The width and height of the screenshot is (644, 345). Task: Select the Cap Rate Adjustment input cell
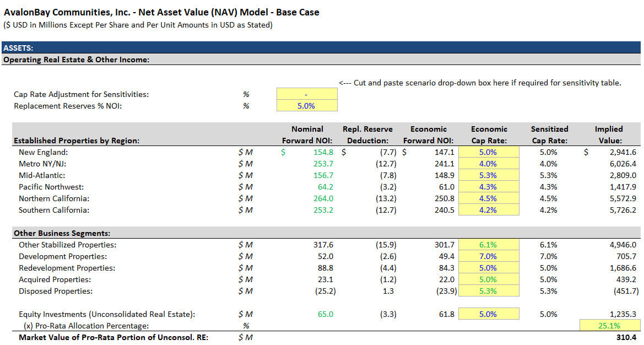[307, 94]
